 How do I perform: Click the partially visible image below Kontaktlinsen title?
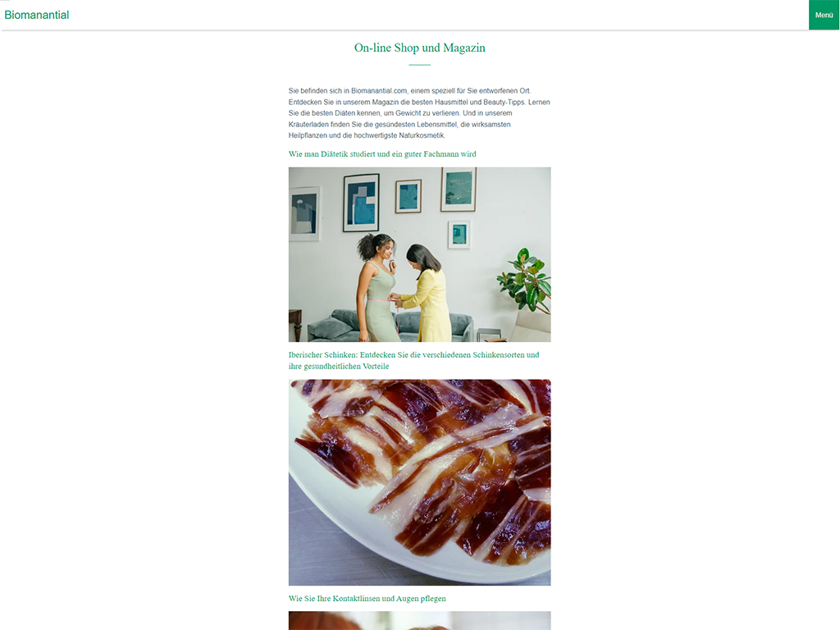419,620
